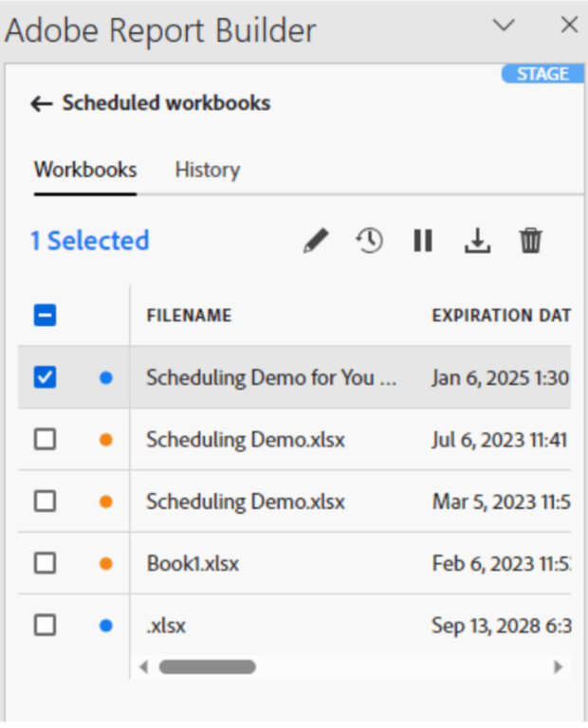Collapse the Adobe Report Builder panel chevron

(x=504, y=25)
